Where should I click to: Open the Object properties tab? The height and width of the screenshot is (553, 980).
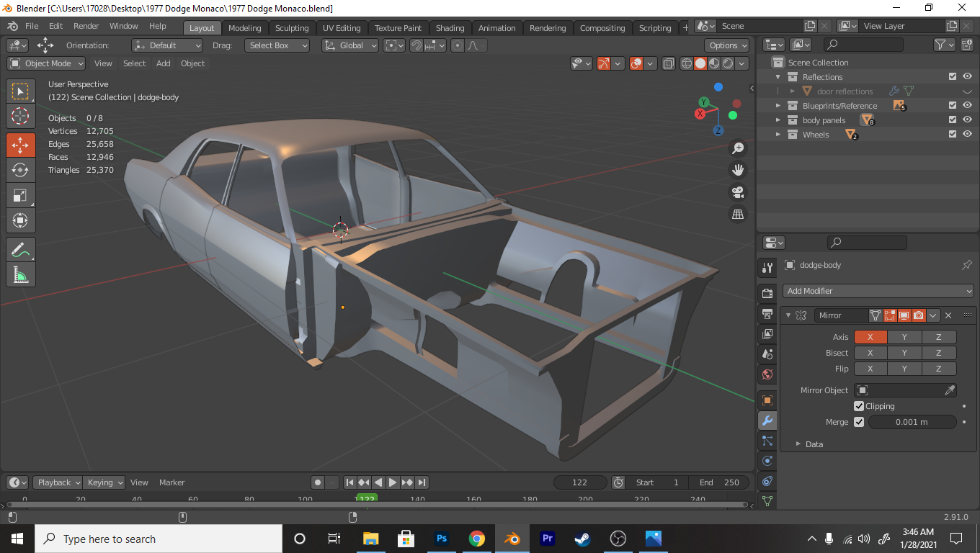pos(767,400)
